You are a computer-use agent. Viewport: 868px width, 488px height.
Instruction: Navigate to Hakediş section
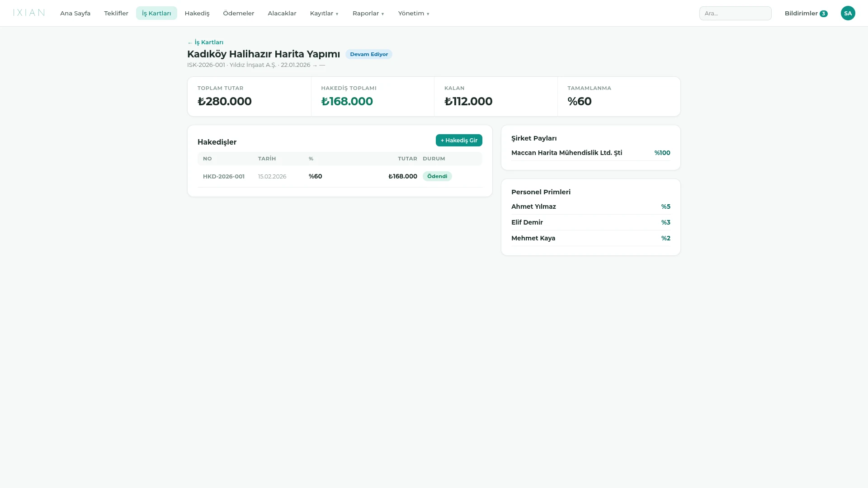click(197, 13)
